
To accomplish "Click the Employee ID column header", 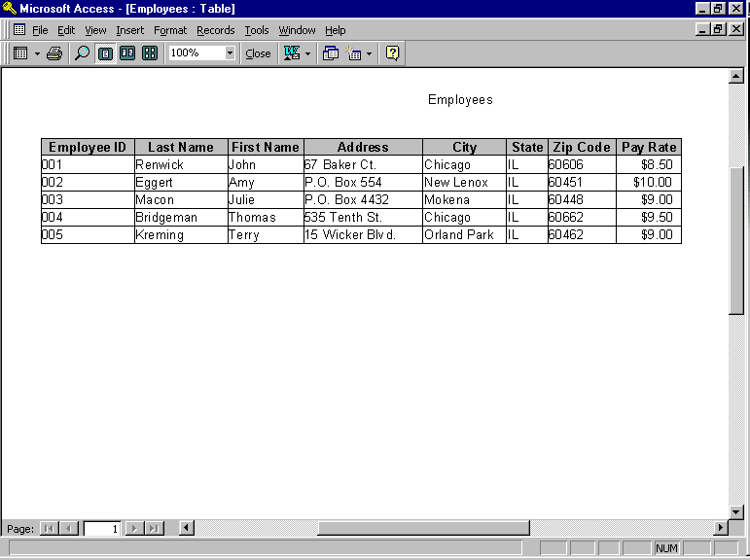I will click(x=88, y=147).
